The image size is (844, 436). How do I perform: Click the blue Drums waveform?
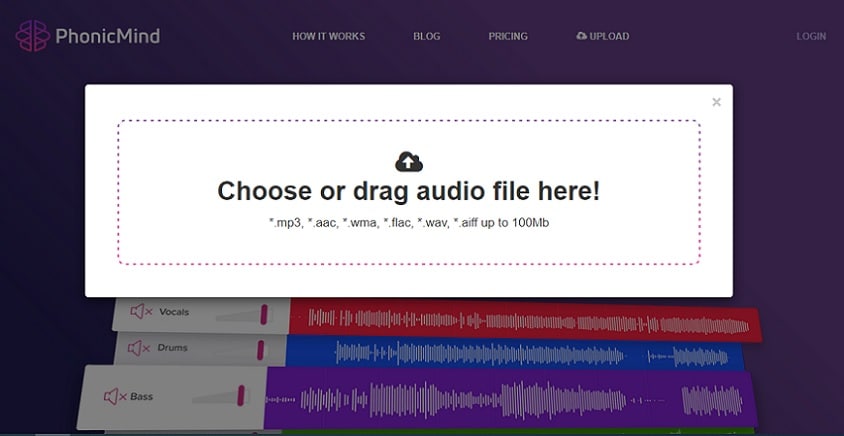[515, 354]
